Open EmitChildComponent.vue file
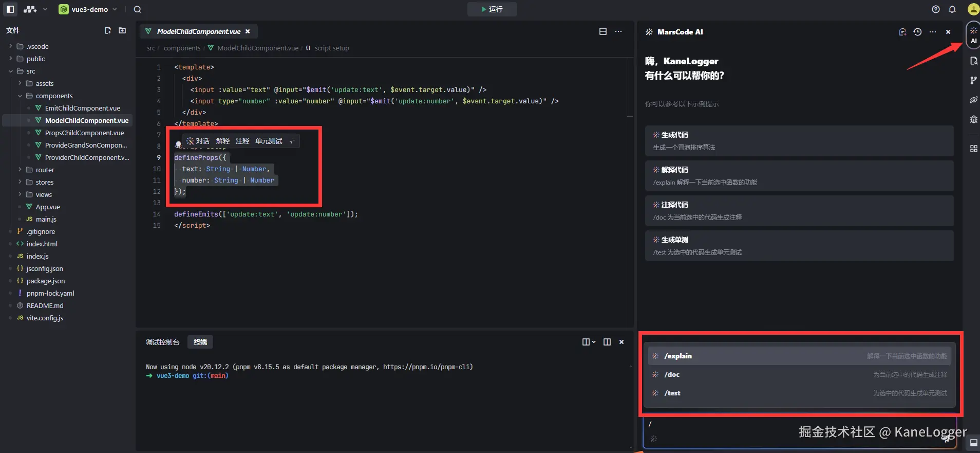Image resolution: width=980 pixels, height=453 pixels. click(x=82, y=108)
